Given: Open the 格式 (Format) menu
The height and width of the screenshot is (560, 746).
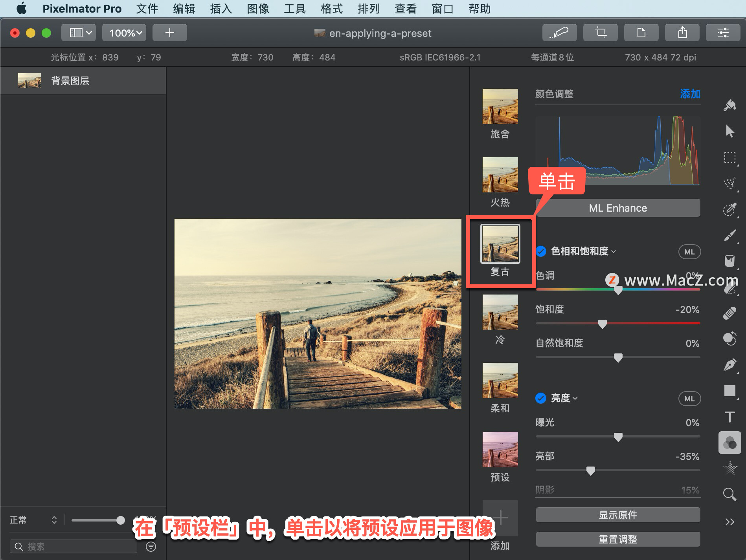Looking at the screenshot, I should (332, 8).
